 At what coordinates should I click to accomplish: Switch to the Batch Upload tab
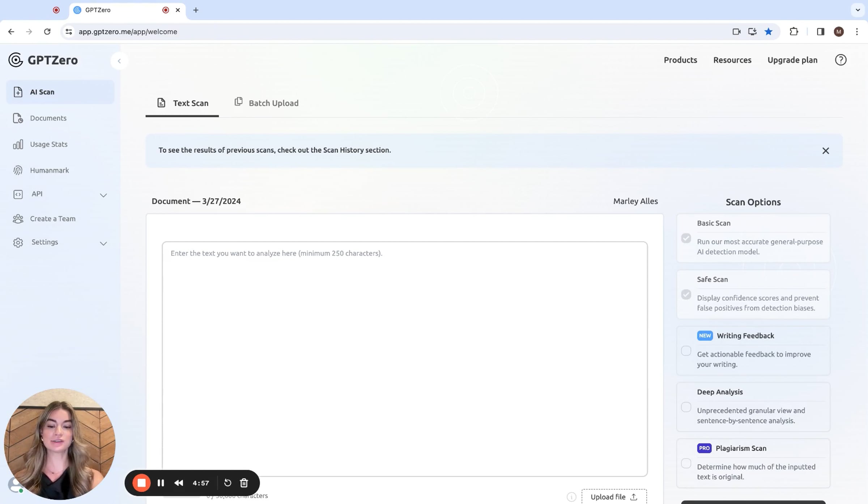267,103
